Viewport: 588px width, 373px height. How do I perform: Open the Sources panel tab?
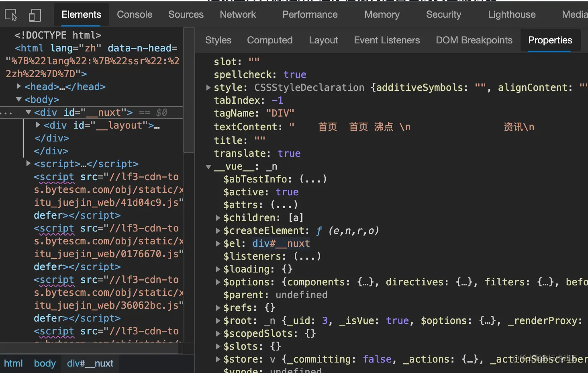(x=186, y=14)
